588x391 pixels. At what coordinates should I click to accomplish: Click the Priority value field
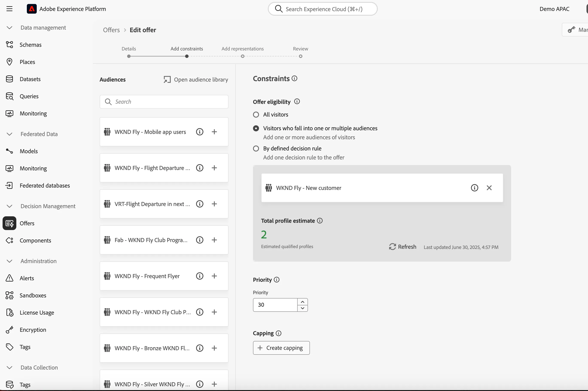pyautogui.click(x=275, y=305)
